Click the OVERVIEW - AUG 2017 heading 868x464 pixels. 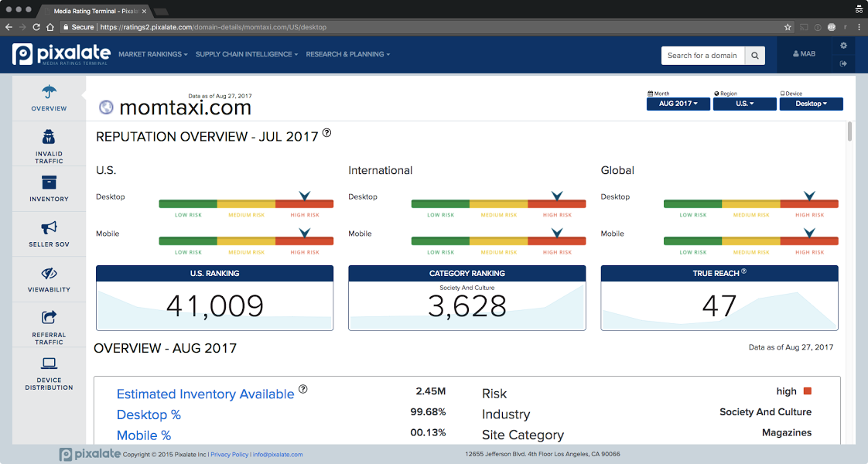165,349
